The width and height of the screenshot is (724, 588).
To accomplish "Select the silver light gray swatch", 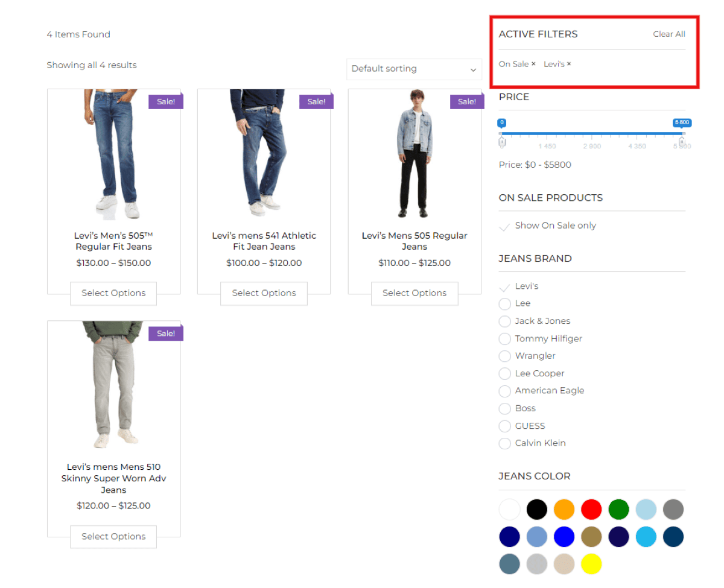I will point(537,564).
